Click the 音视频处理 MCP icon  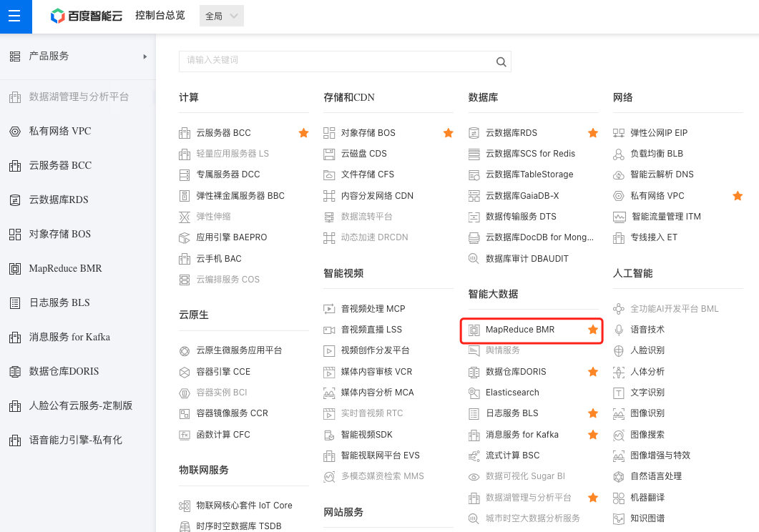coord(329,309)
